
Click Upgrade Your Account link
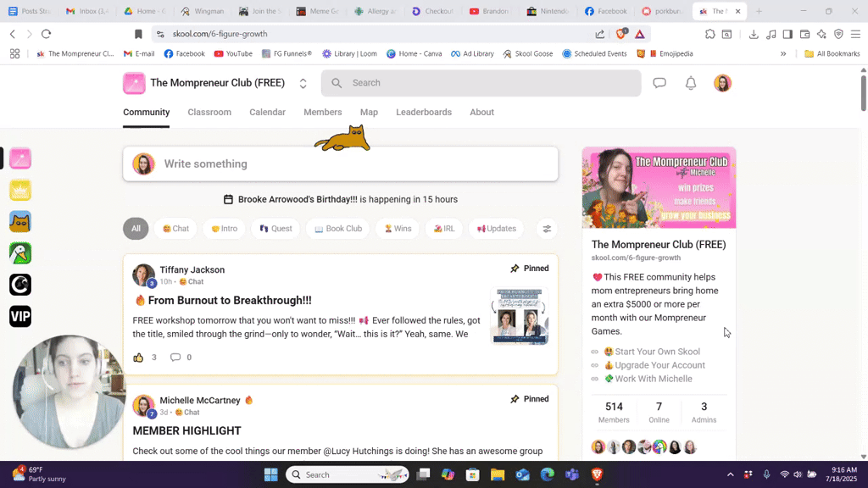(x=659, y=365)
